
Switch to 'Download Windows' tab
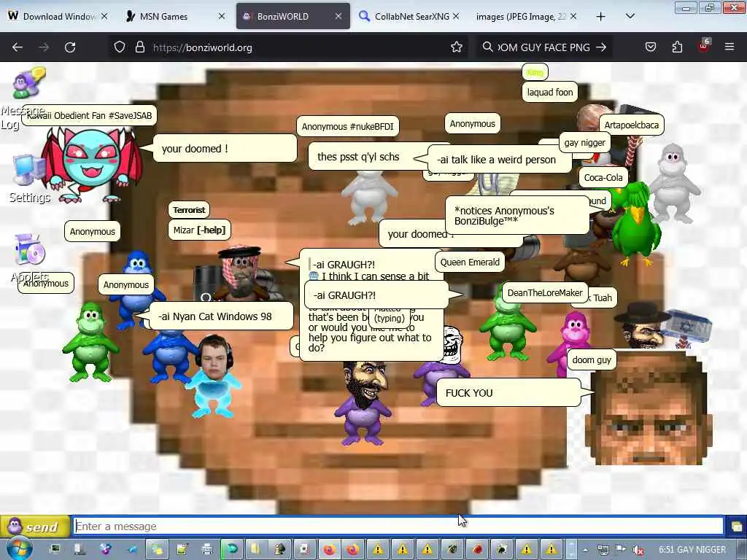click(58, 16)
